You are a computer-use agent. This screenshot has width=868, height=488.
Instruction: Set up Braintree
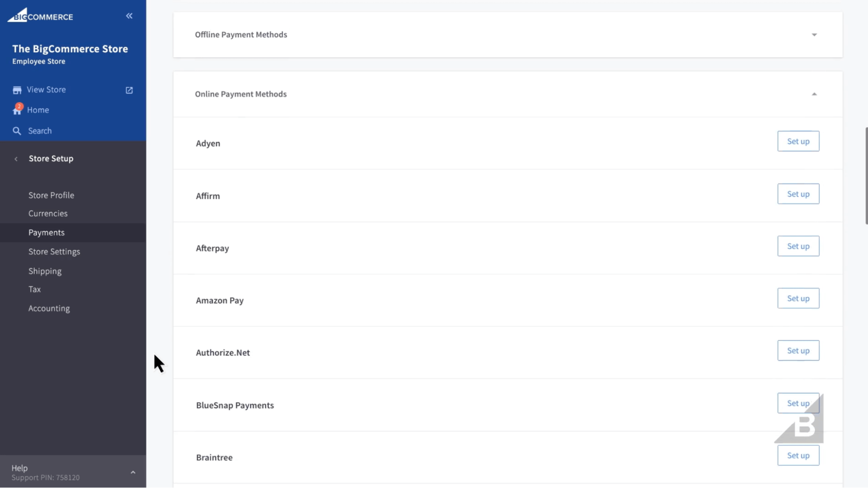798,455
